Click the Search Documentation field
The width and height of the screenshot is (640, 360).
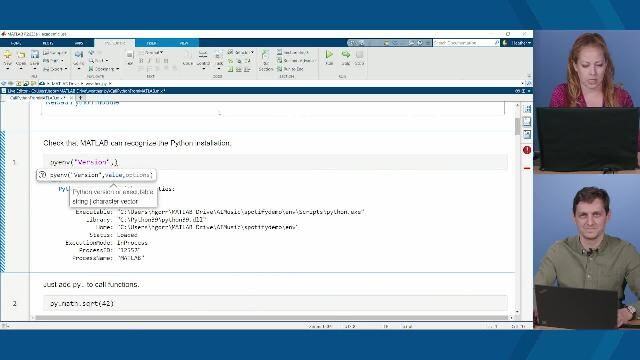tap(466, 42)
